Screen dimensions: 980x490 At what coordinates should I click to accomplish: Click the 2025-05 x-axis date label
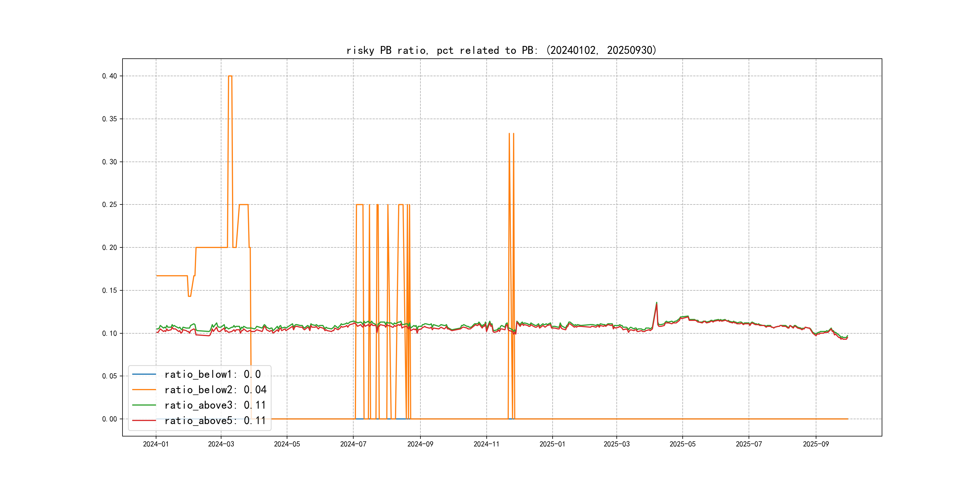click(x=682, y=444)
